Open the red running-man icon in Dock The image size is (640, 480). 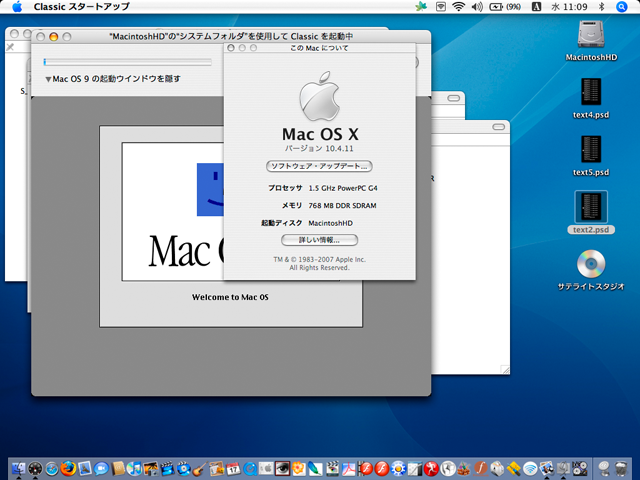tap(431, 469)
